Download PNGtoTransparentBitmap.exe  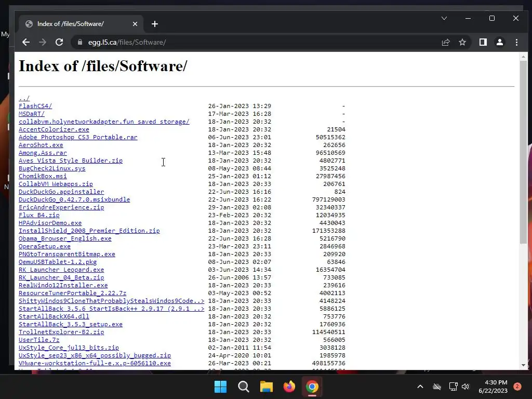67,255
